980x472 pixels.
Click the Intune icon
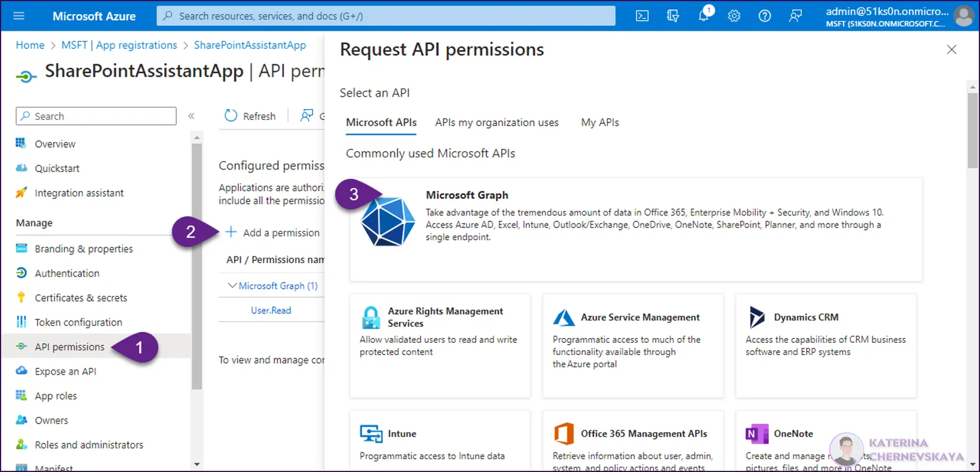(x=371, y=433)
